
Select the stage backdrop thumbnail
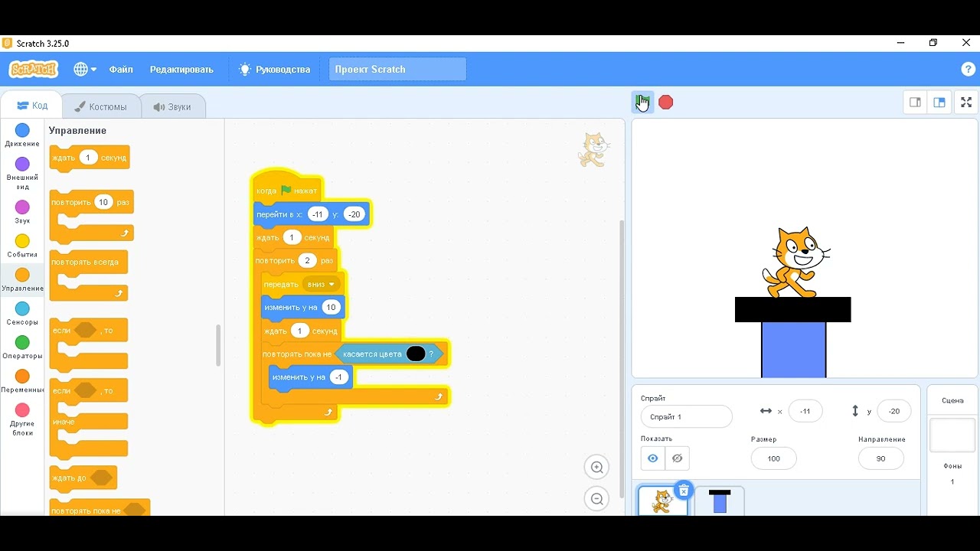(952, 435)
